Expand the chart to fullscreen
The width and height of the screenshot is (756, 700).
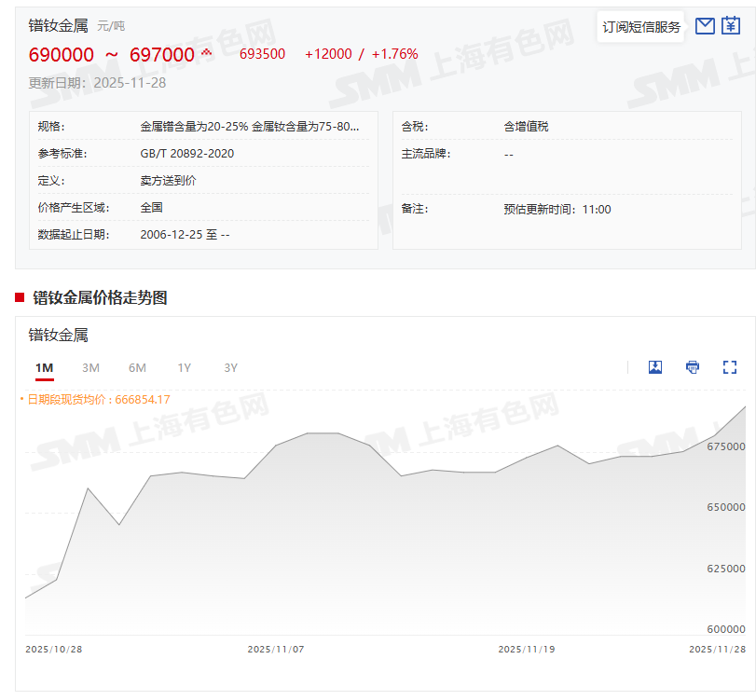click(730, 367)
